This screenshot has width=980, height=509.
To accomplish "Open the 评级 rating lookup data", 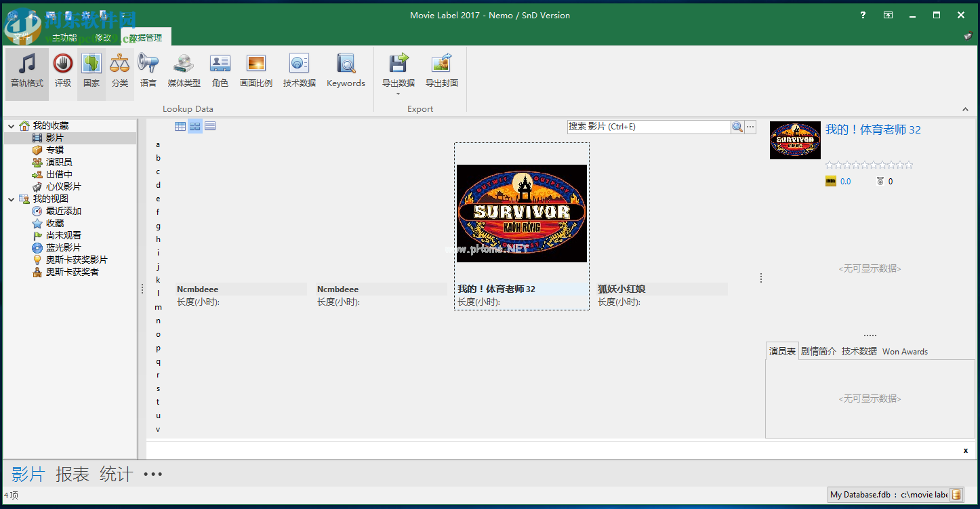I will tap(63, 73).
